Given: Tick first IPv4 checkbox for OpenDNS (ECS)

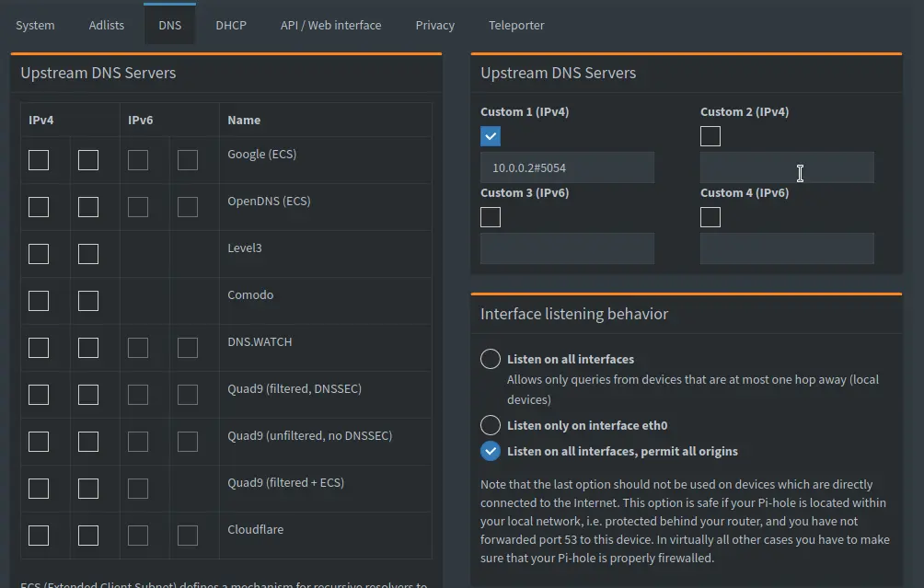Looking at the screenshot, I should [x=39, y=207].
